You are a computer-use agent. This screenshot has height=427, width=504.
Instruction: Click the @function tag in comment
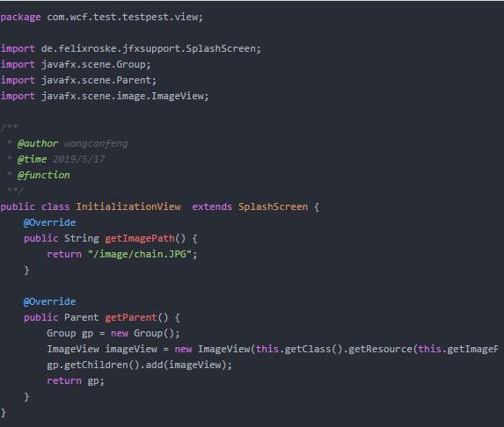click(44, 176)
